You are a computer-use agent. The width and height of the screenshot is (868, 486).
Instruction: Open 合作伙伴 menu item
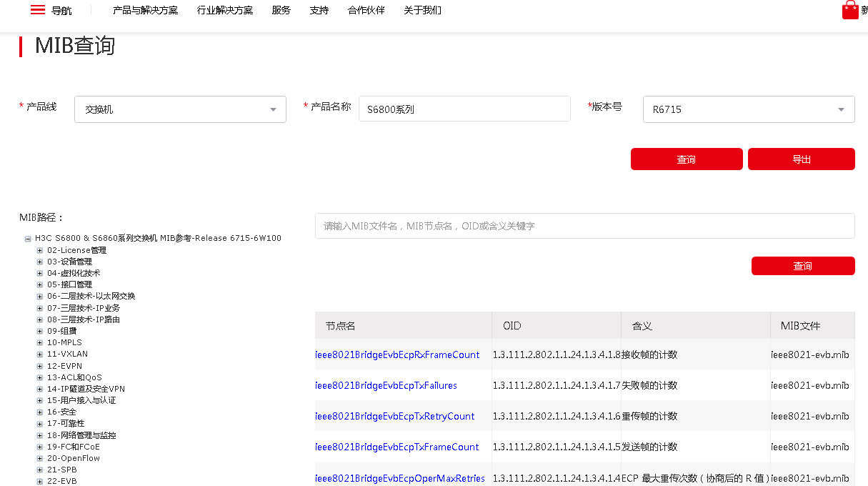tap(366, 10)
